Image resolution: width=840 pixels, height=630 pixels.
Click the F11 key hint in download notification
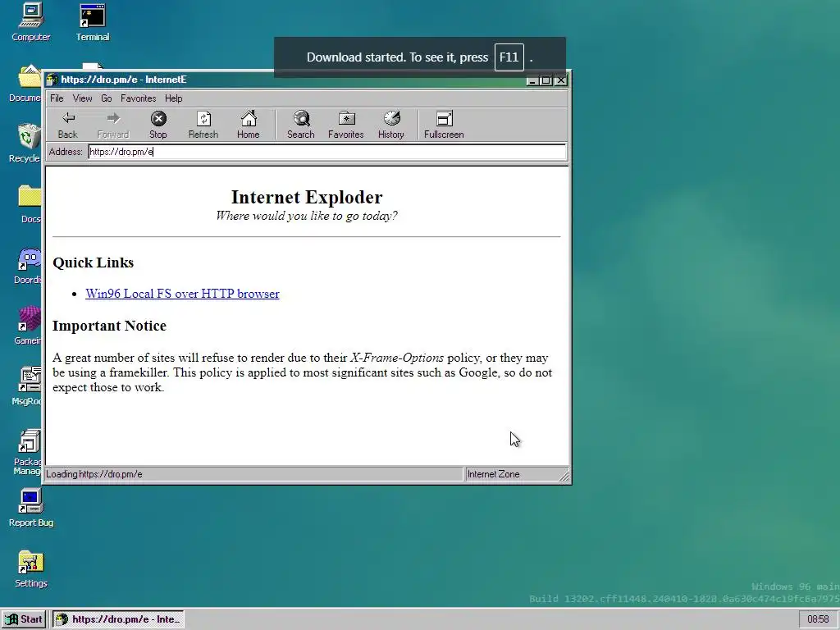coord(509,57)
